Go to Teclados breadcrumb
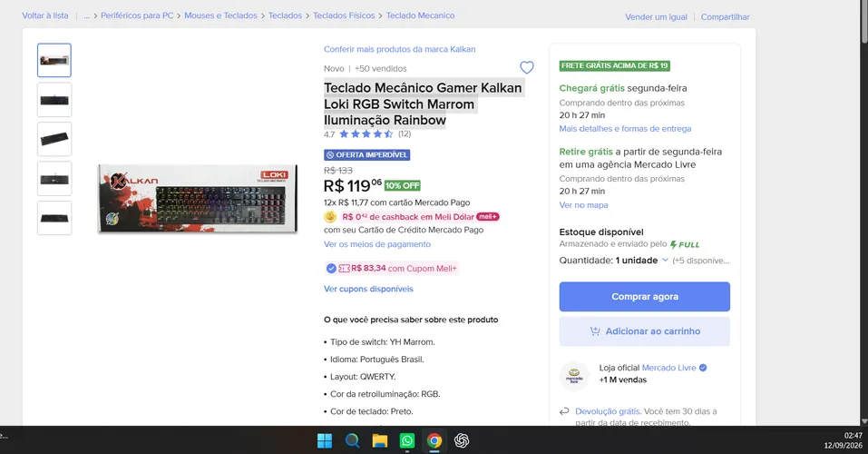 click(285, 15)
